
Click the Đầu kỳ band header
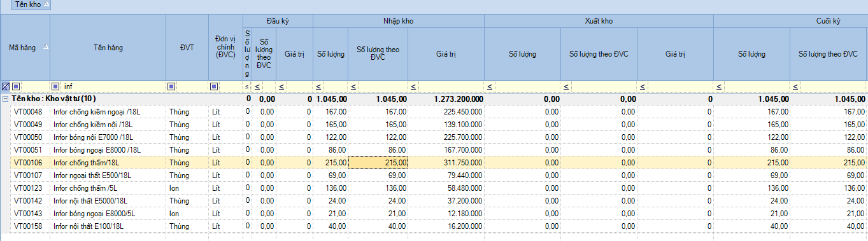278,21
